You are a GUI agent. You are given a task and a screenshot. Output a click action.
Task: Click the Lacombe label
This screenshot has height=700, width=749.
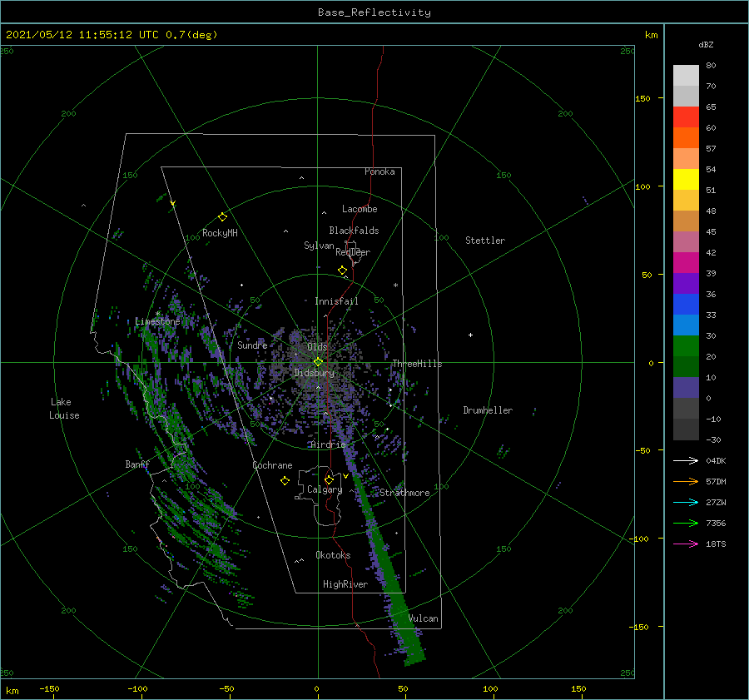[360, 209]
